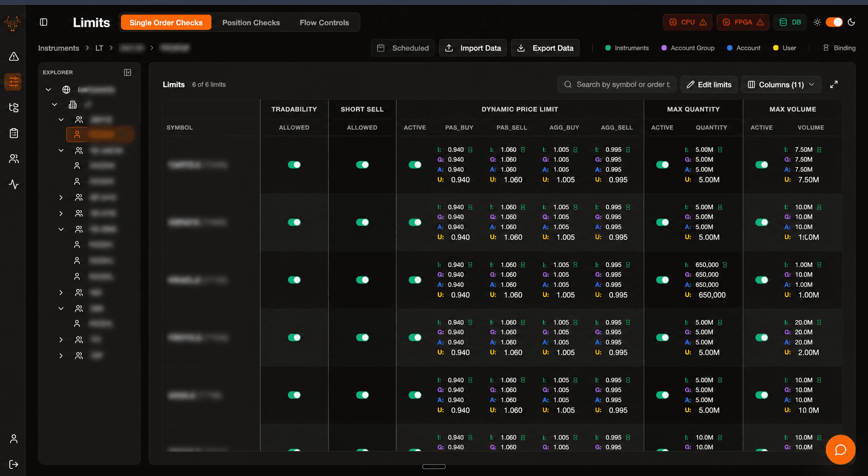Toggle the left sidebar panel icon
The image size is (868, 476).
point(44,22)
